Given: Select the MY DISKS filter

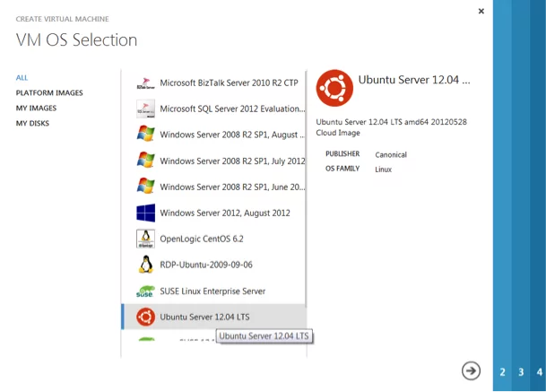Looking at the screenshot, I should (x=32, y=124).
